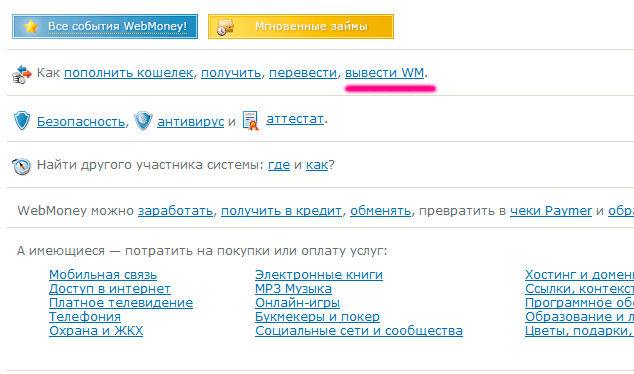The height and width of the screenshot is (374, 634).
Task: Open the обменять link
Action: click(380, 211)
